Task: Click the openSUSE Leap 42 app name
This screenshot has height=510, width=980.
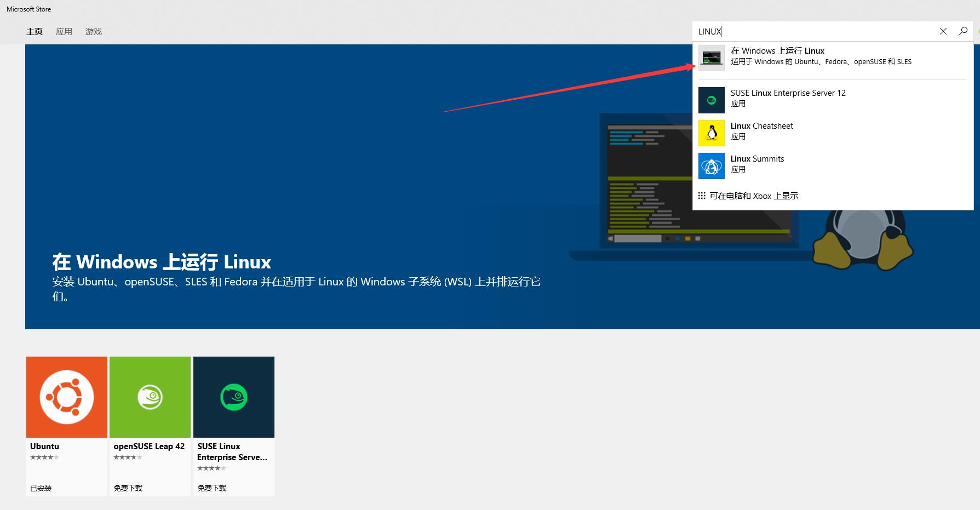Action: click(149, 446)
